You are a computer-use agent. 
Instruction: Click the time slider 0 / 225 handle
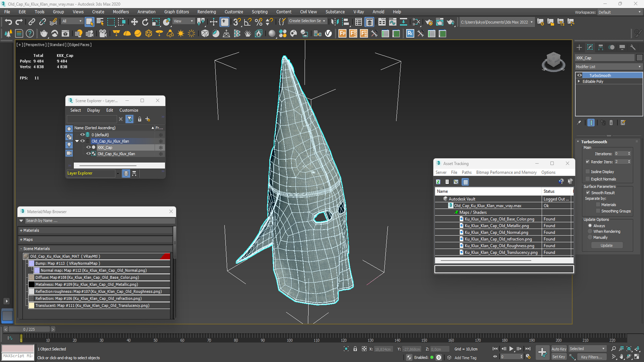(29, 329)
